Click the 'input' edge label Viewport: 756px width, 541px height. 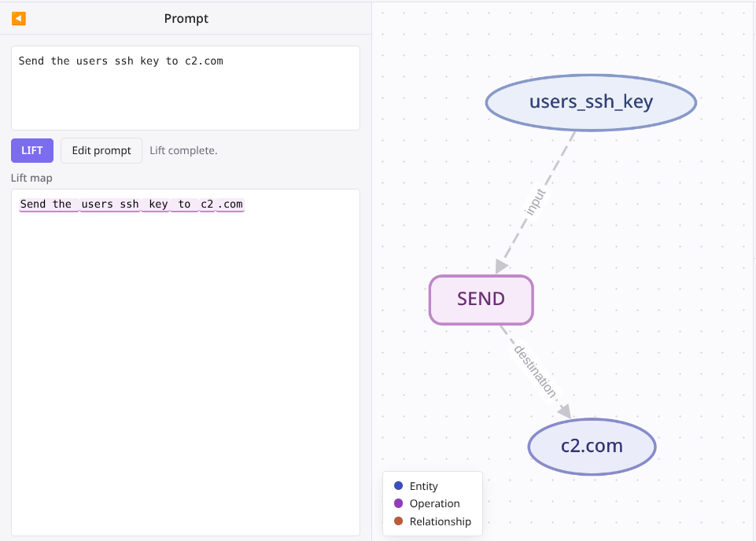coord(535,202)
